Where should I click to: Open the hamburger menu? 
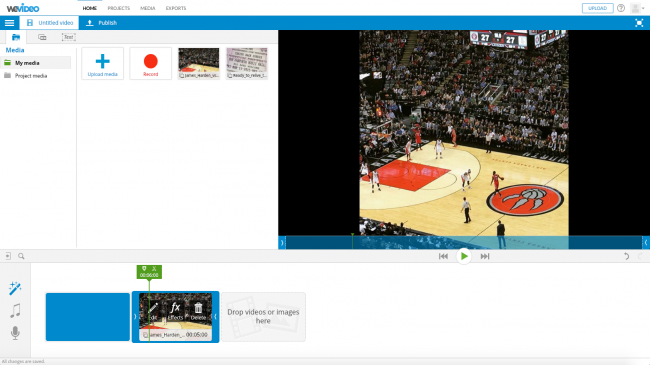click(x=9, y=23)
